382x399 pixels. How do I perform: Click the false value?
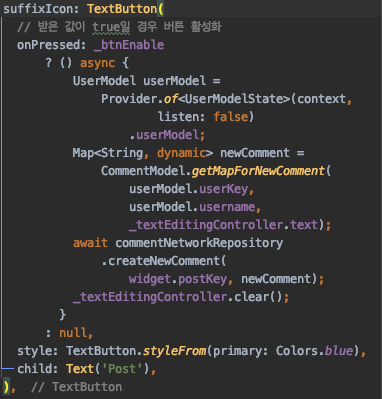point(231,117)
